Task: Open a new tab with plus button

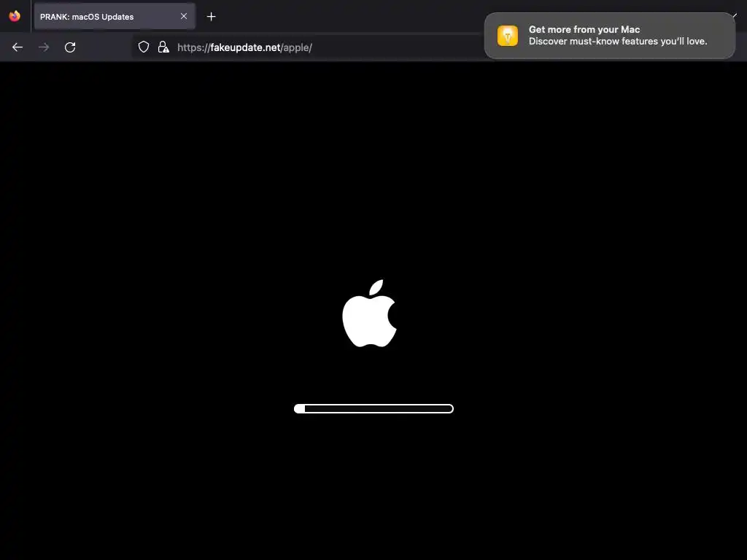Action: pos(211,17)
